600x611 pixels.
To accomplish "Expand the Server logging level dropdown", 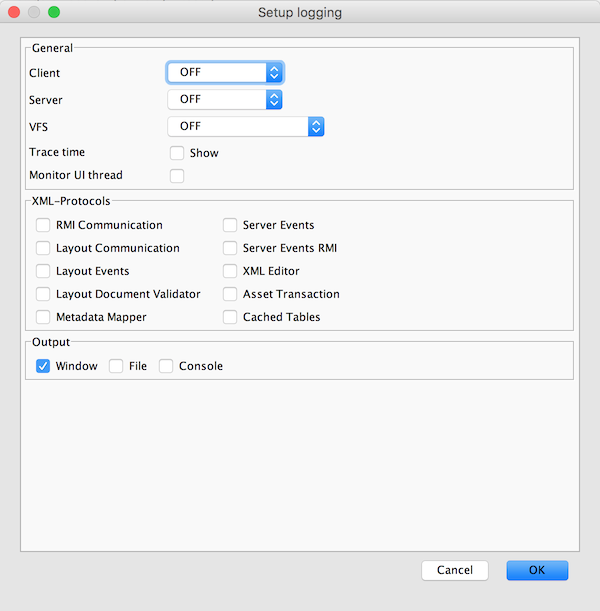I will click(x=225, y=99).
